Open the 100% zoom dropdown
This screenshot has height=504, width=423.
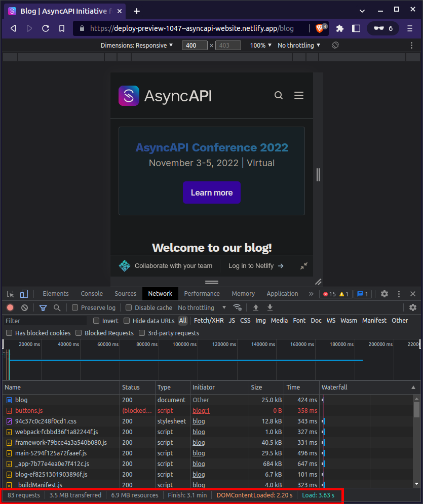click(x=261, y=45)
